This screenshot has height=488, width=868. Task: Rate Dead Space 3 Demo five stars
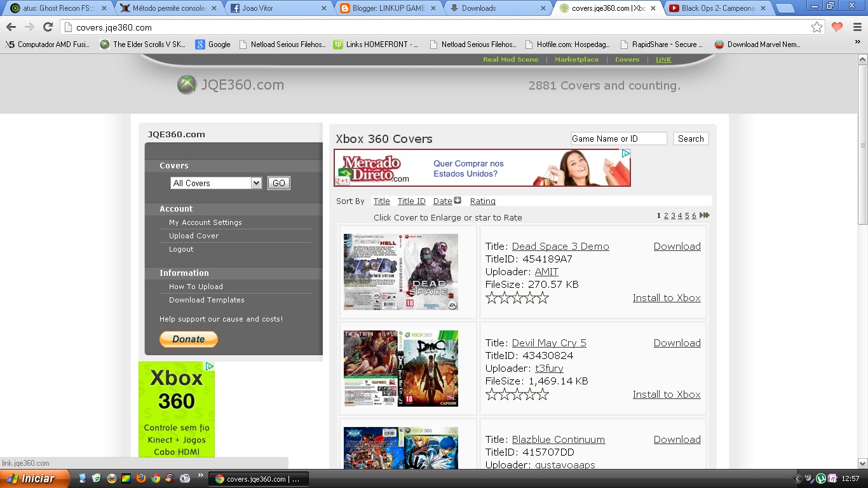pyautogui.click(x=542, y=297)
